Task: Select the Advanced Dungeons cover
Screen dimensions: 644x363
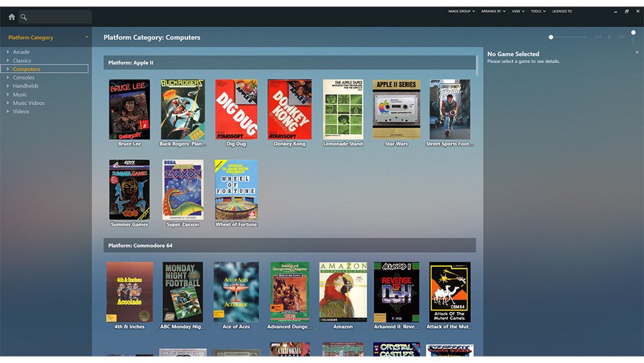Action: 290,292
